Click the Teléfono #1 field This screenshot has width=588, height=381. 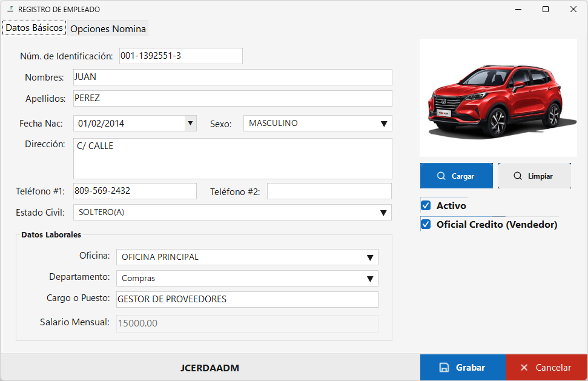[x=134, y=191]
